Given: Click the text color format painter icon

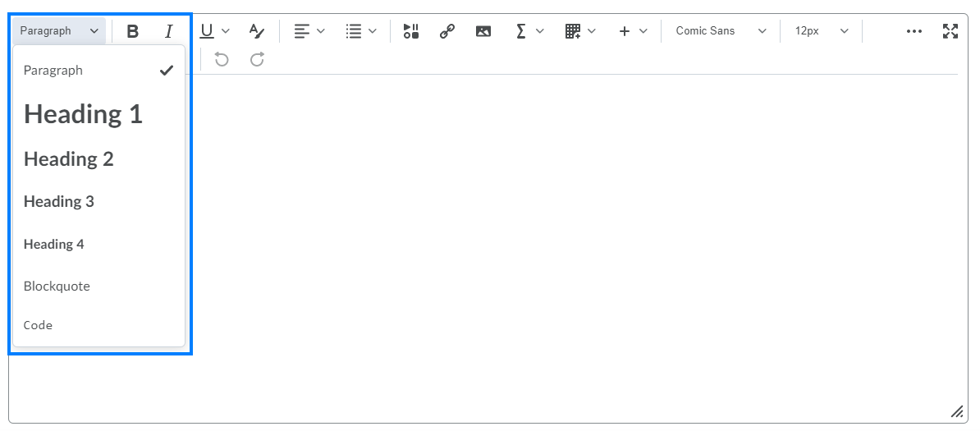Looking at the screenshot, I should pos(257,31).
